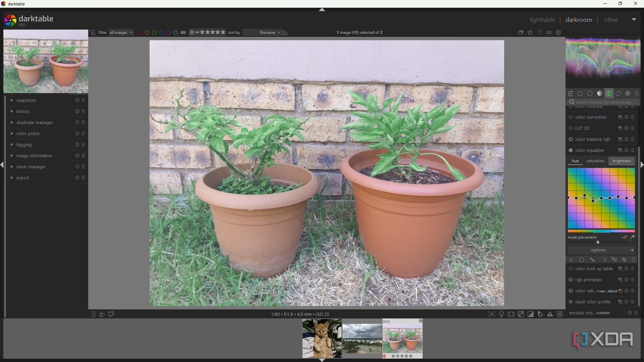Open global preferences gear icon
The height and width of the screenshot is (362, 644).
coord(558,33)
